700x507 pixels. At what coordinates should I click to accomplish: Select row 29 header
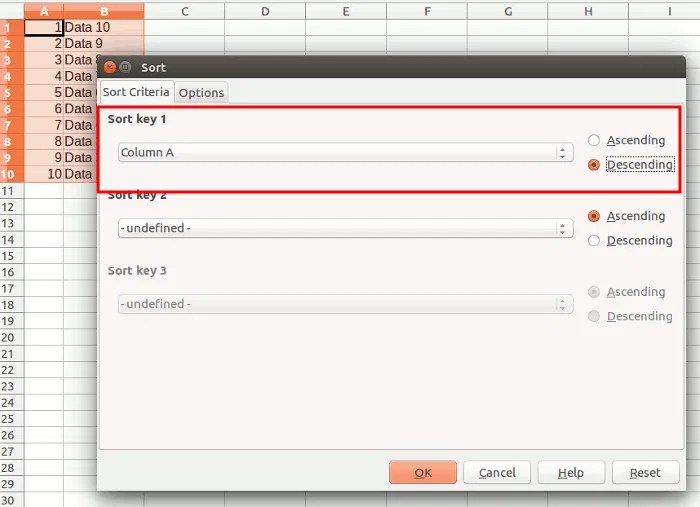click(12, 484)
